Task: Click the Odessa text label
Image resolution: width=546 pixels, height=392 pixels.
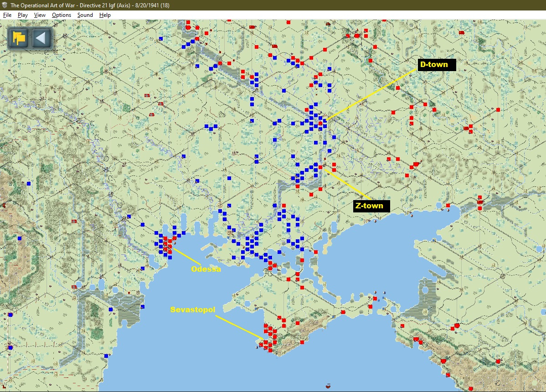Action: pyautogui.click(x=206, y=269)
